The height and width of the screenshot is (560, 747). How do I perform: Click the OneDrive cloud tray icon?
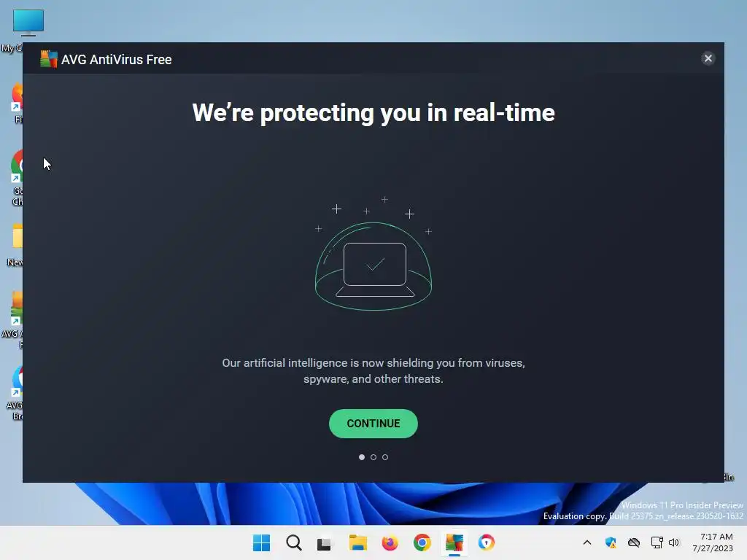(634, 542)
